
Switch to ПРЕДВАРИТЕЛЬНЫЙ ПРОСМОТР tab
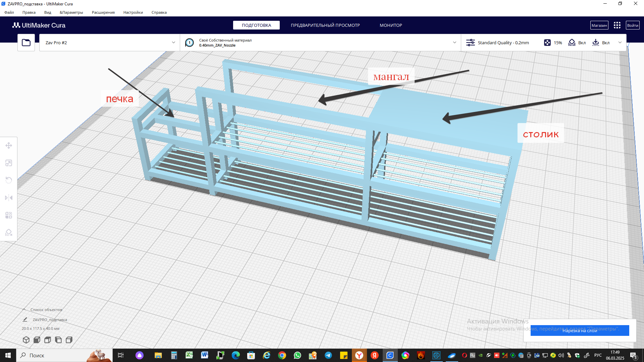325,25
